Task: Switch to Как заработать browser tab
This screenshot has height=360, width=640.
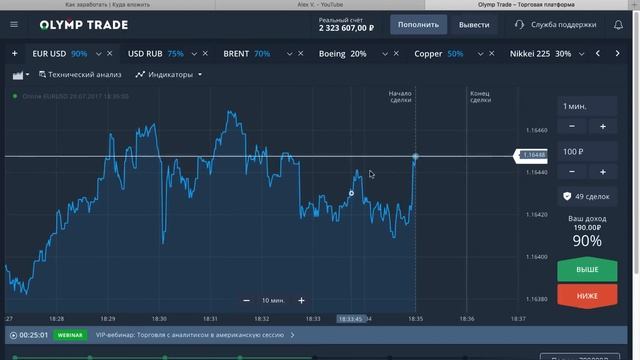Action: click(107, 4)
